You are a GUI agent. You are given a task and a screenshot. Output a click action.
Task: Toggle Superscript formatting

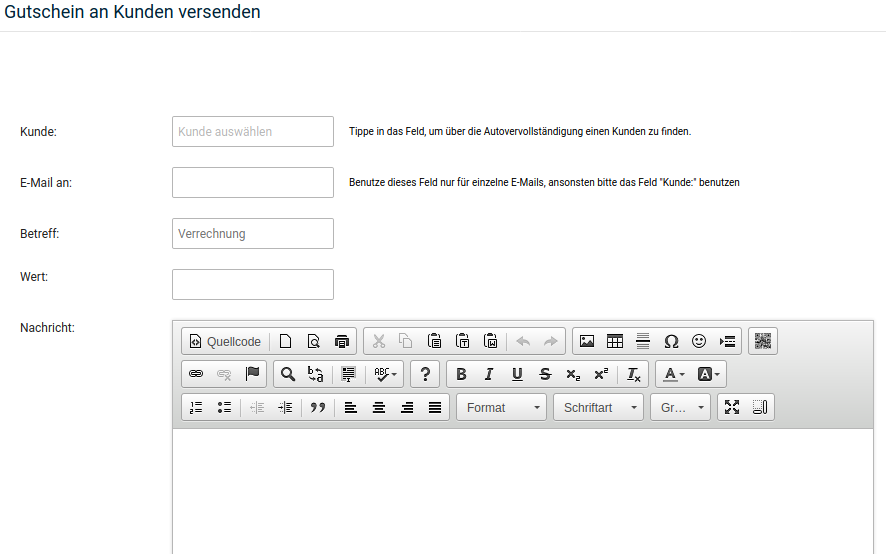(601, 374)
